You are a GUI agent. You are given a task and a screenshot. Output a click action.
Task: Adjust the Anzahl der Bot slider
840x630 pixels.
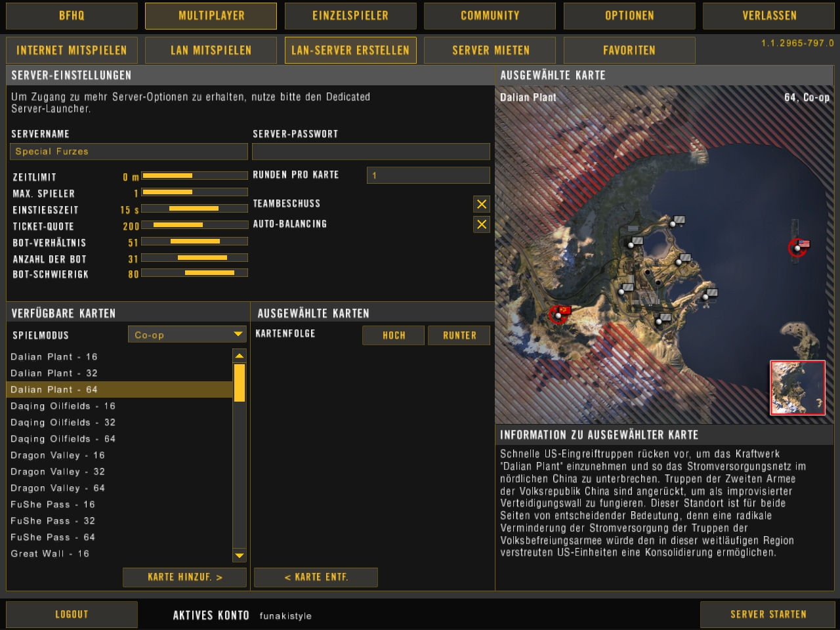[194, 258]
